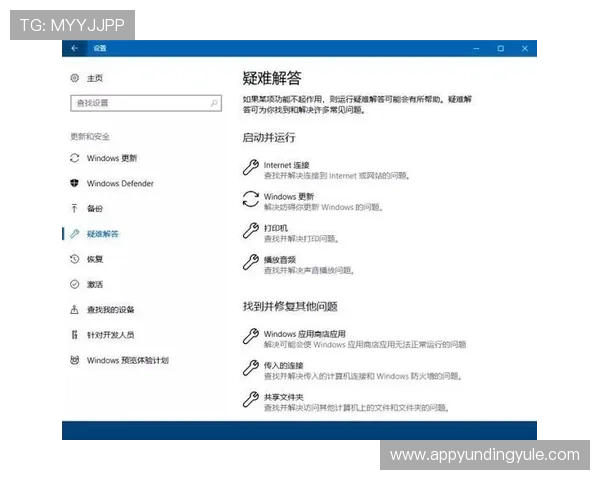Click wrench icon beside Windows 应用商店应用
The height and width of the screenshot is (480, 600).
251,336
